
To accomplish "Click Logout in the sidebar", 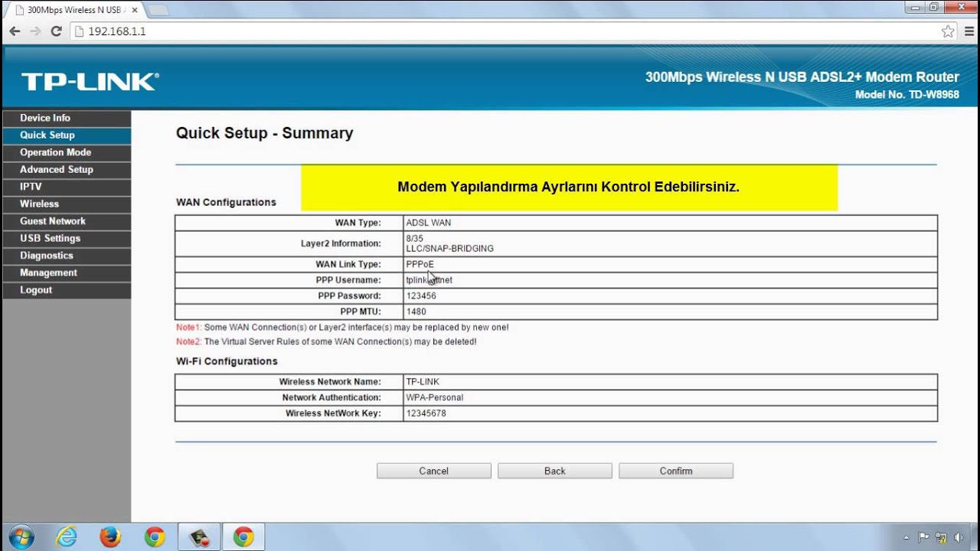I will pyautogui.click(x=67, y=290).
